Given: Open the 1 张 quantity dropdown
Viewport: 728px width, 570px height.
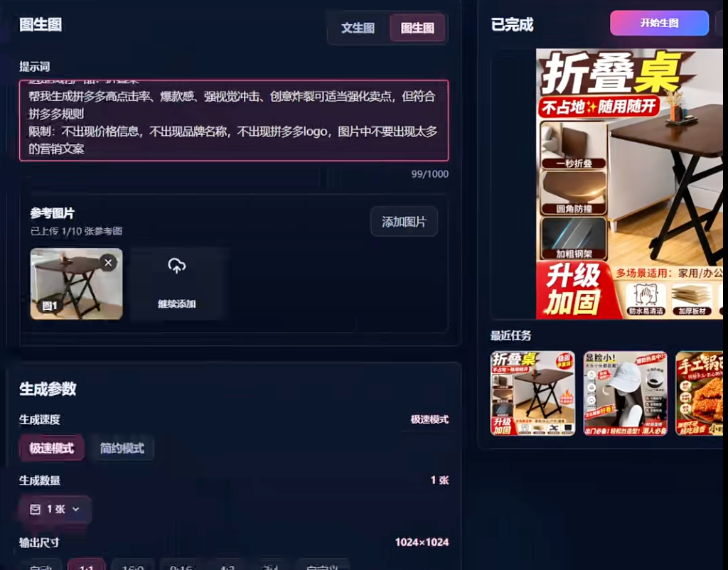Looking at the screenshot, I should point(55,509).
